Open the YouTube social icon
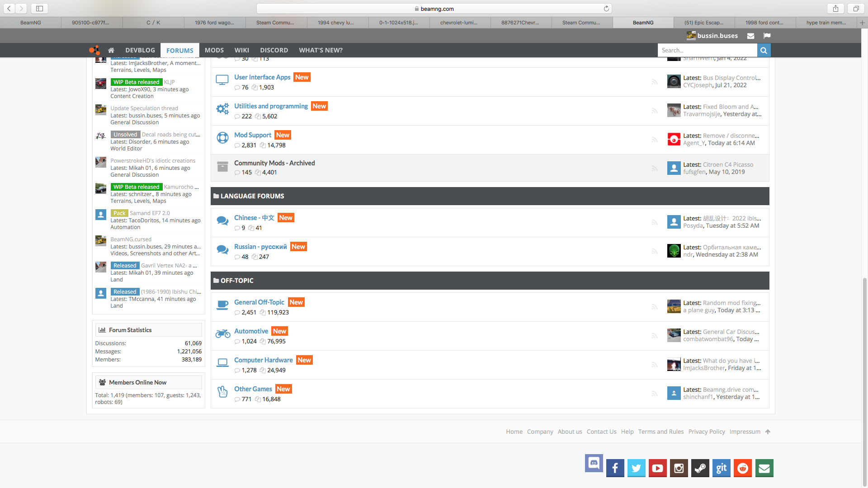Image resolution: width=868 pixels, height=488 pixels. pos(657,468)
